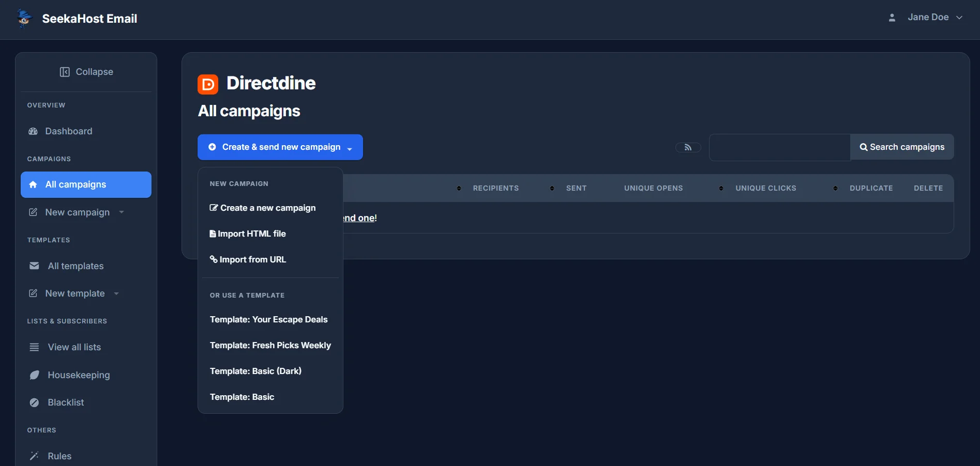Focus the campaign search text field

pyautogui.click(x=779, y=147)
